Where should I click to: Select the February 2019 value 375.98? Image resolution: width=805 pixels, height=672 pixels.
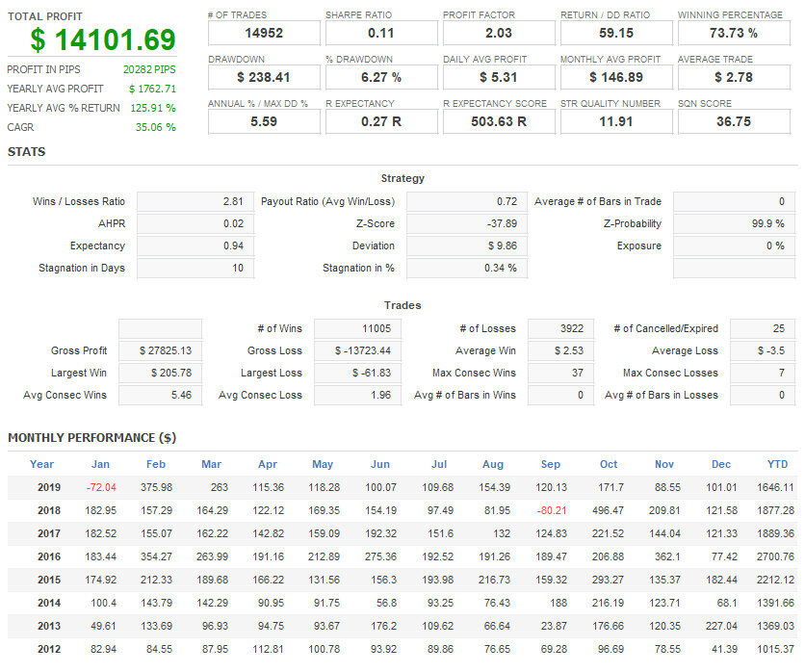point(157,487)
